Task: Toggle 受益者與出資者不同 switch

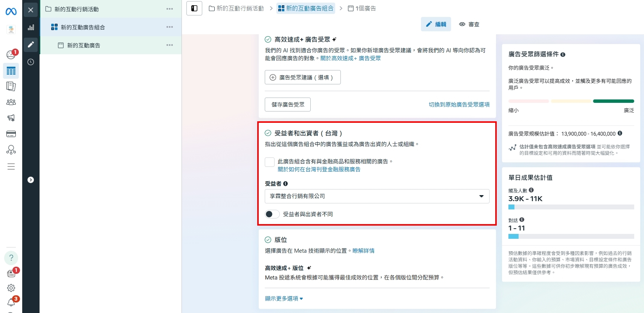Action: click(x=272, y=214)
